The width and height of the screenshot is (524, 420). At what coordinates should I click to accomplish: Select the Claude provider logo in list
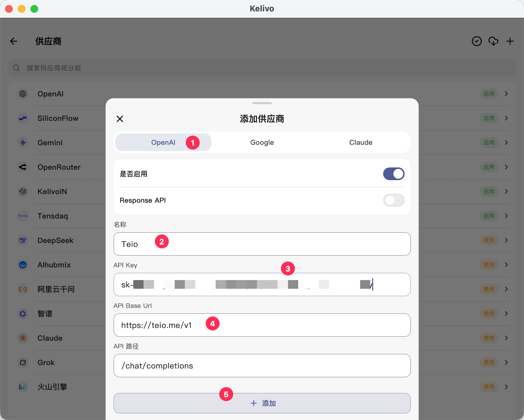coord(23,338)
